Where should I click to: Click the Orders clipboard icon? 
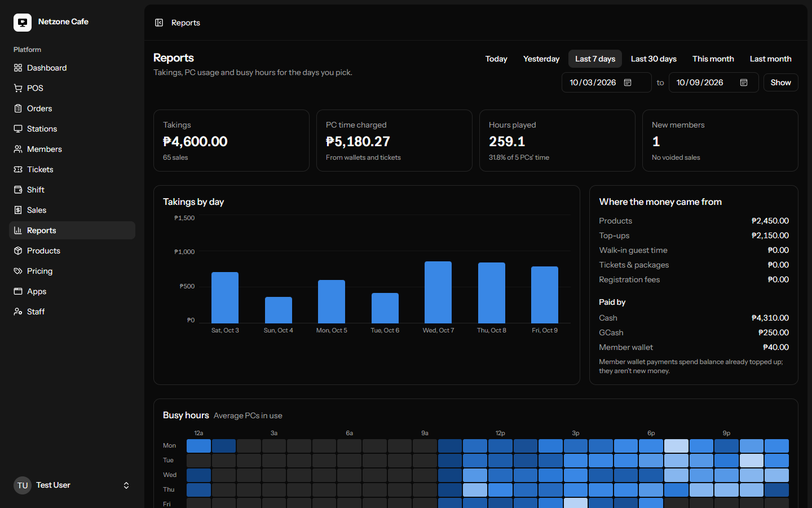pos(18,108)
